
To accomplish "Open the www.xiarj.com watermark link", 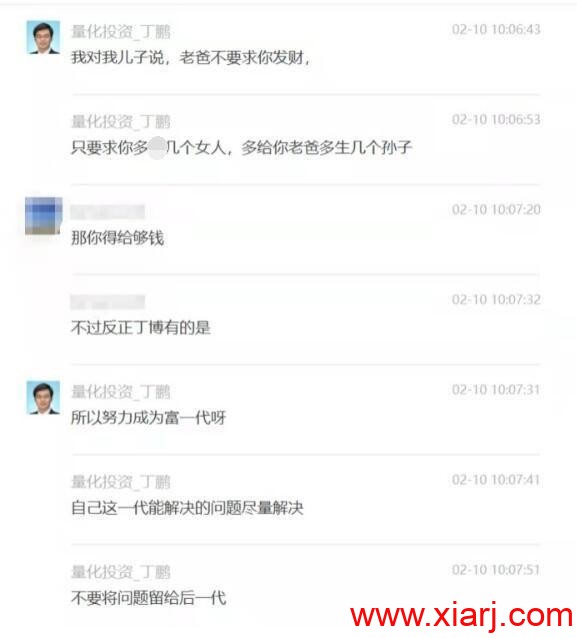I will [462, 617].
